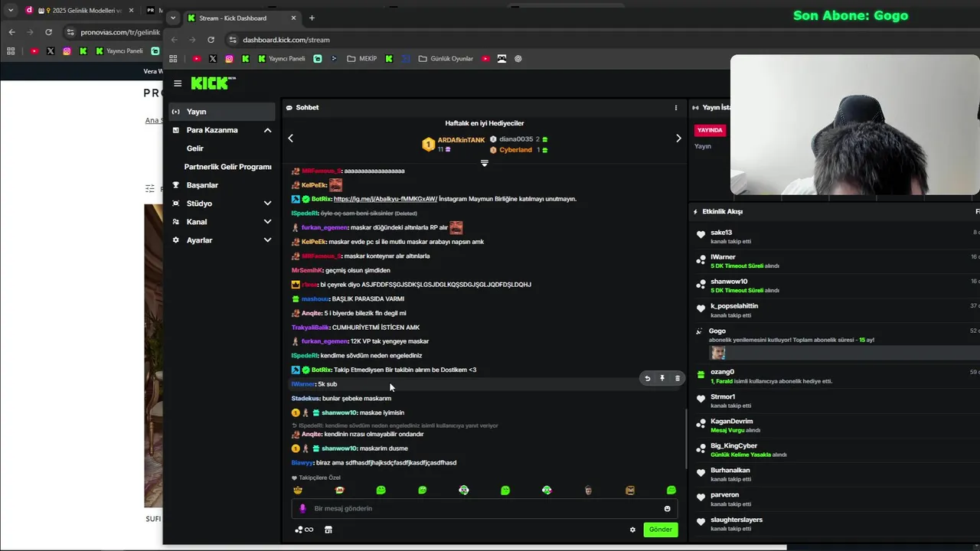Image resolution: width=980 pixels, height=551 pixels.
Task: Collapse the weekly gifters banner arrow
Action: click(x=484, y=163)
